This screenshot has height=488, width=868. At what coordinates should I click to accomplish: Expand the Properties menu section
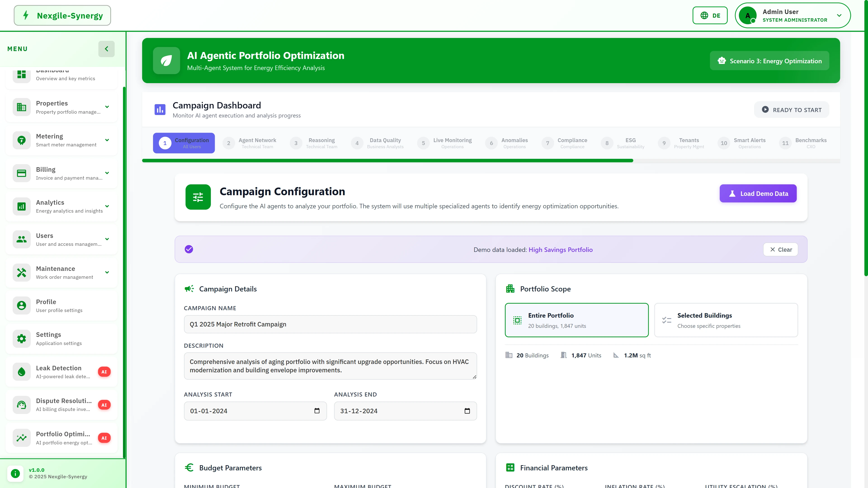[x=107, y=107]
